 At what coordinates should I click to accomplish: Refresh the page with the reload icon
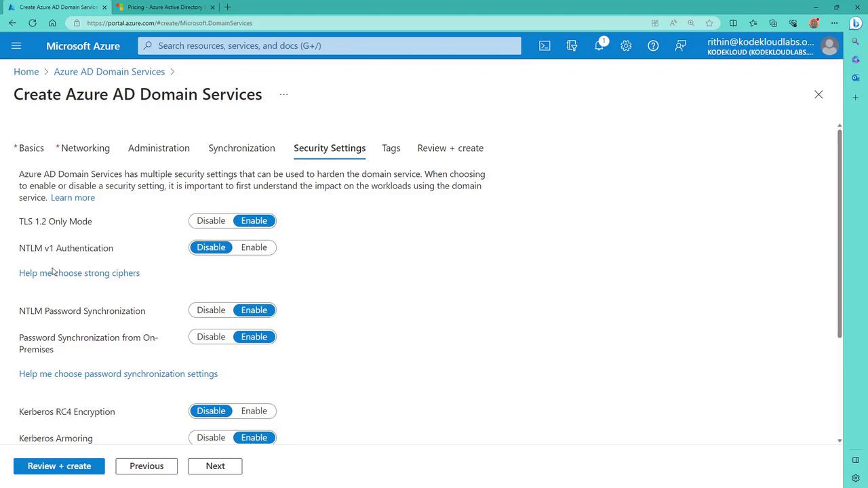point(32,23)
